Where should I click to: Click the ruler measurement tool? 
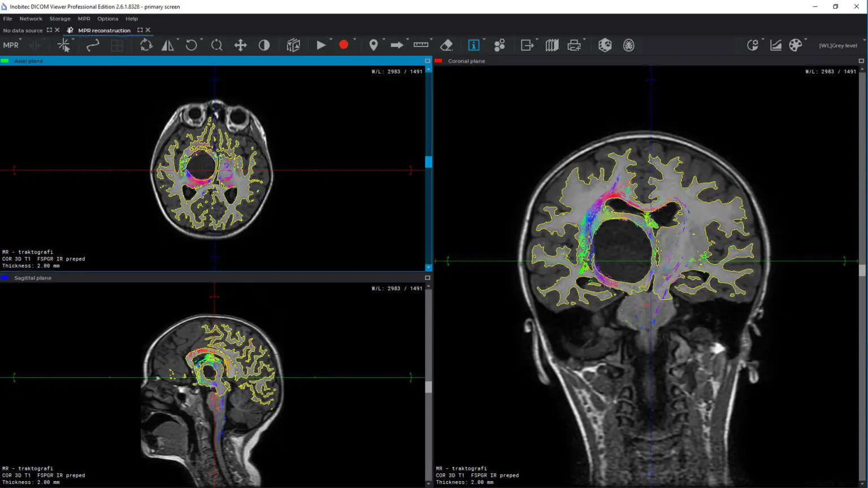[420, 45]
